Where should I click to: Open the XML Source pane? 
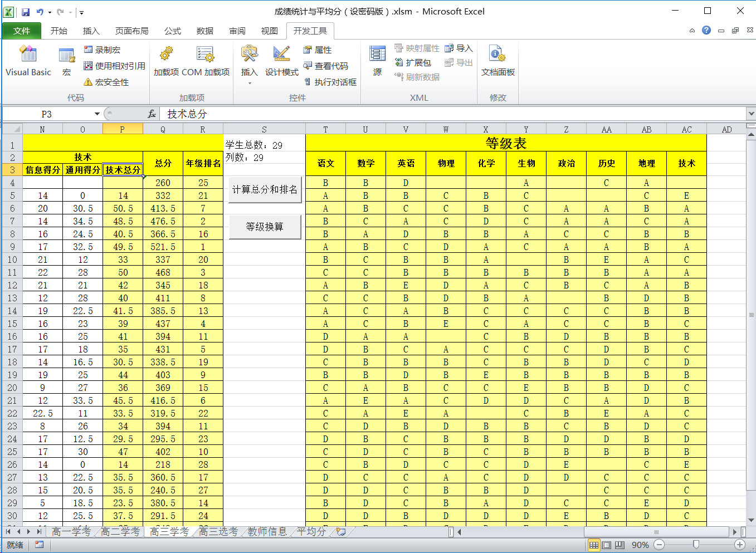(x=377, y=61)
